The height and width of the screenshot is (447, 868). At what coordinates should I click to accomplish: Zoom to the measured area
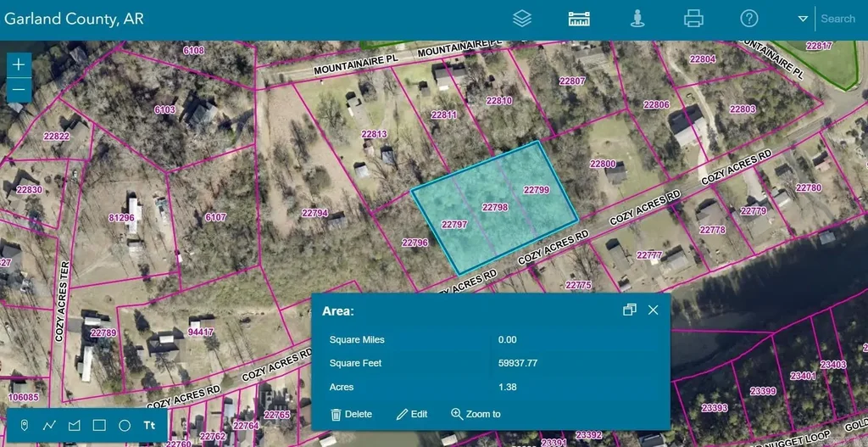(476, 414)
